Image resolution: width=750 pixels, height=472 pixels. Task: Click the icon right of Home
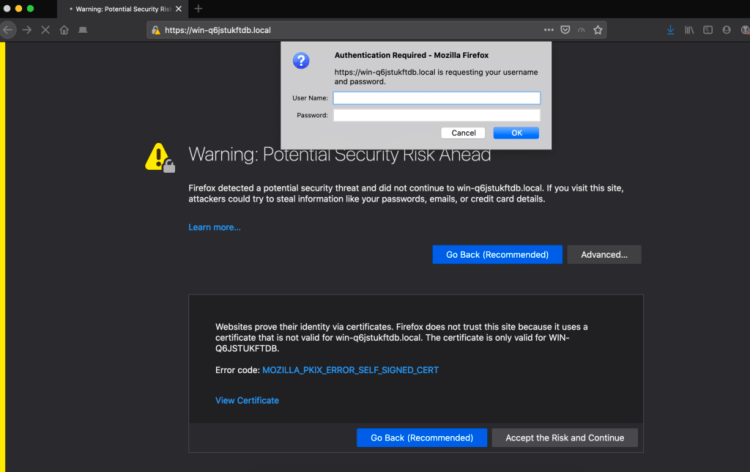pos(83,30)
